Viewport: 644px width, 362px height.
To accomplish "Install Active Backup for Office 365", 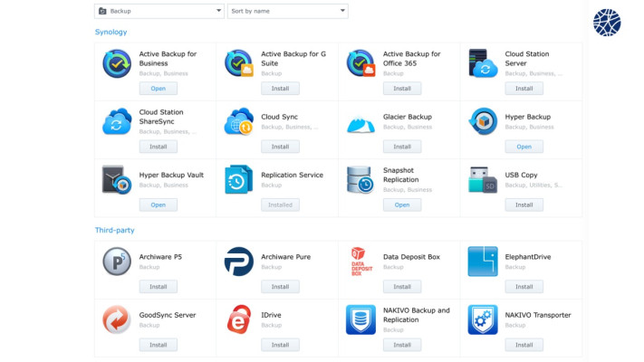I will point(402,89).
